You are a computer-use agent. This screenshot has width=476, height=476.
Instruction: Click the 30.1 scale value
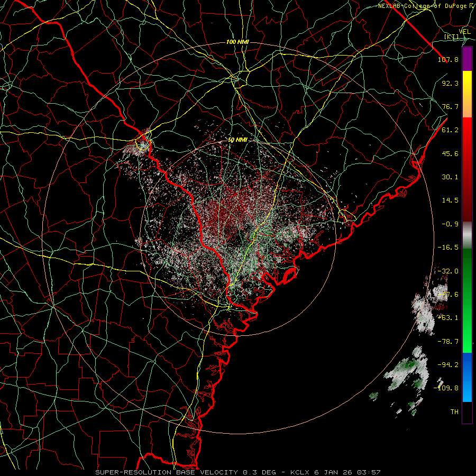tap(450, 177)
